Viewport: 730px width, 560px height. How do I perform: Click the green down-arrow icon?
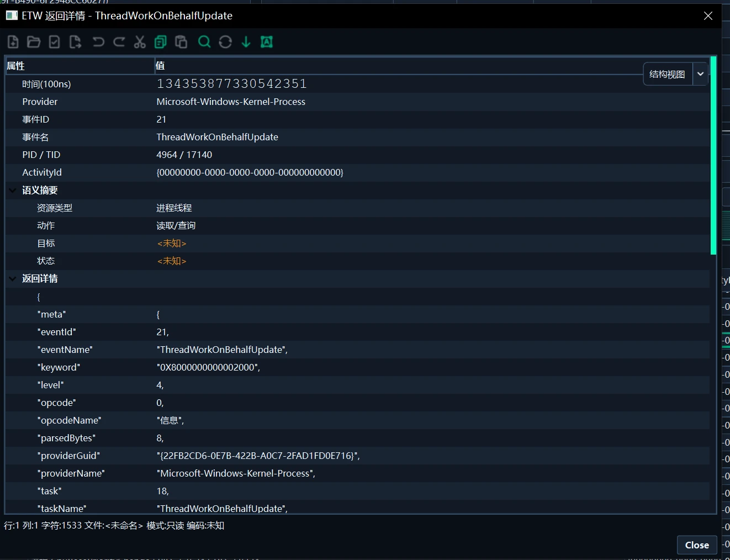pyautogui.click(x=246, y=42)
